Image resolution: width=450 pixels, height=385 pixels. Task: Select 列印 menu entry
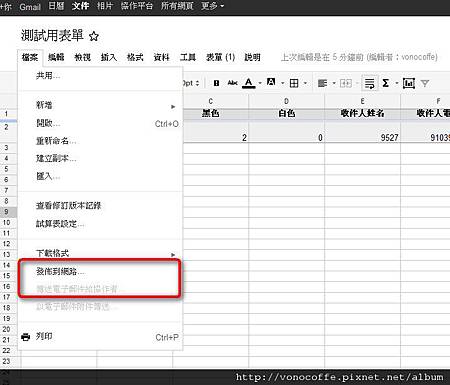tap(100, 337)
